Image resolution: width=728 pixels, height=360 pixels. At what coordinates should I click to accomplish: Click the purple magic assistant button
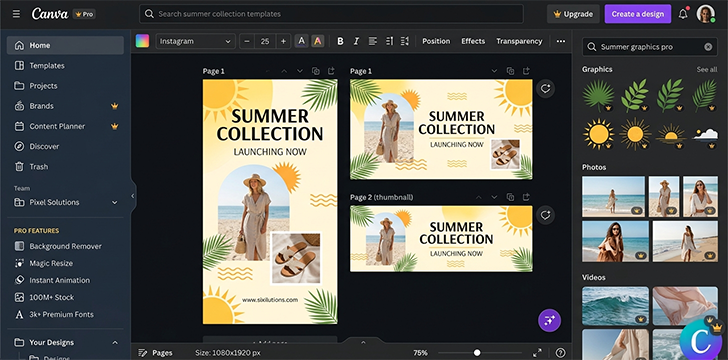549,321
